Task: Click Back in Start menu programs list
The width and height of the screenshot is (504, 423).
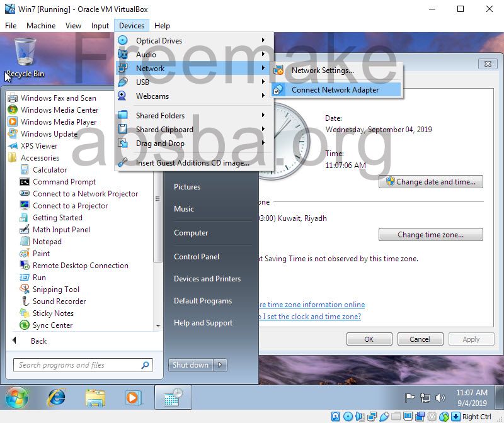Action: [x=30, y=341]
